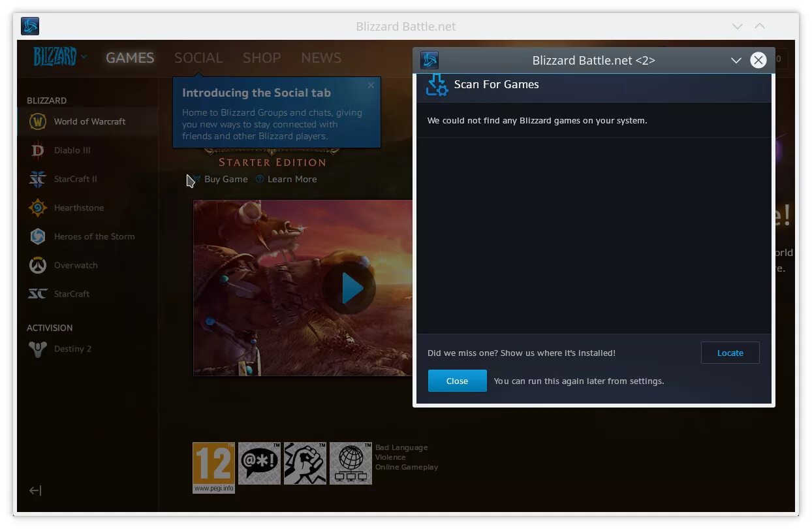Select Hearthstone text in sidebar
Screen dimensions: 812x529
click(x=79, y=208)
